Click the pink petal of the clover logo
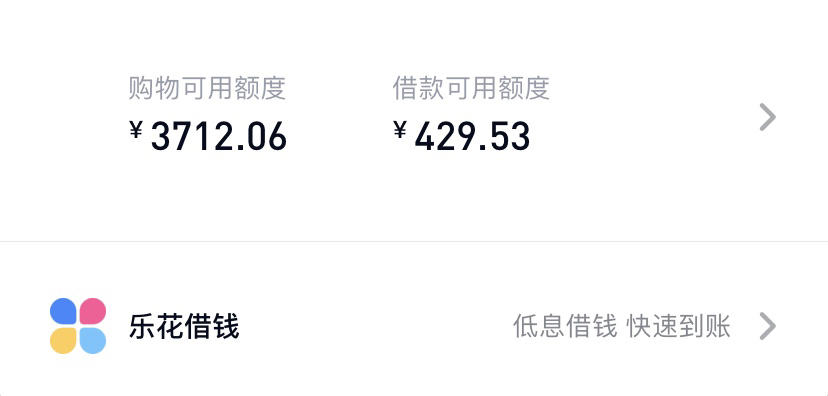 pos(93,311)
